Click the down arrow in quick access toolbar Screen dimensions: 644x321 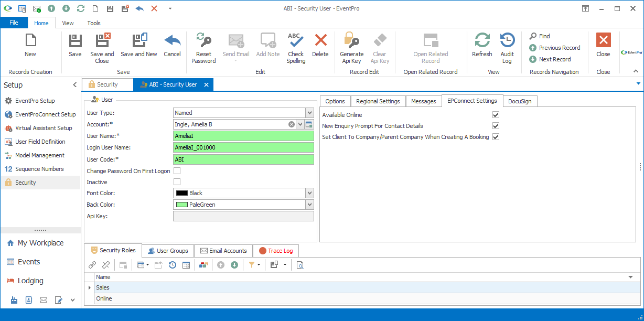[66, 8]
